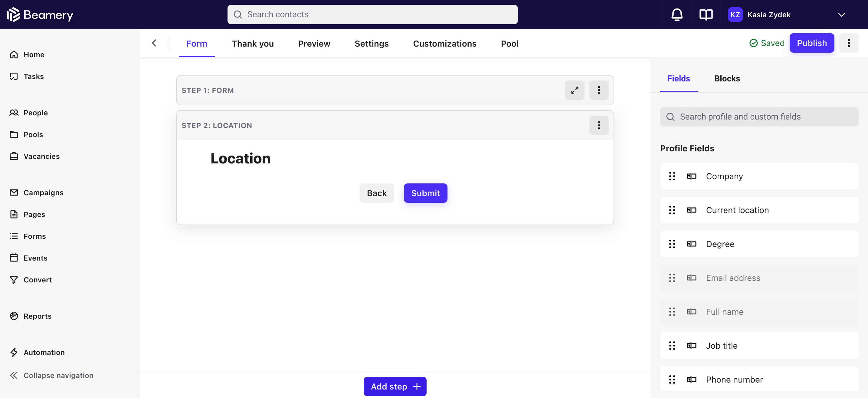Click the Email address drag handle
The width and height of the screenshot is (868, 398).
[x=672, y=278]
